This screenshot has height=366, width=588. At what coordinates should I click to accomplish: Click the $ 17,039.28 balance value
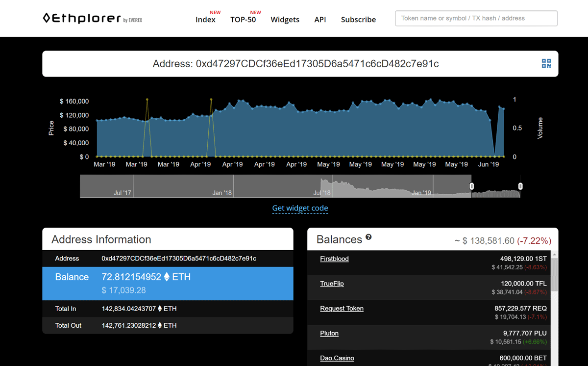pos(123,290)
